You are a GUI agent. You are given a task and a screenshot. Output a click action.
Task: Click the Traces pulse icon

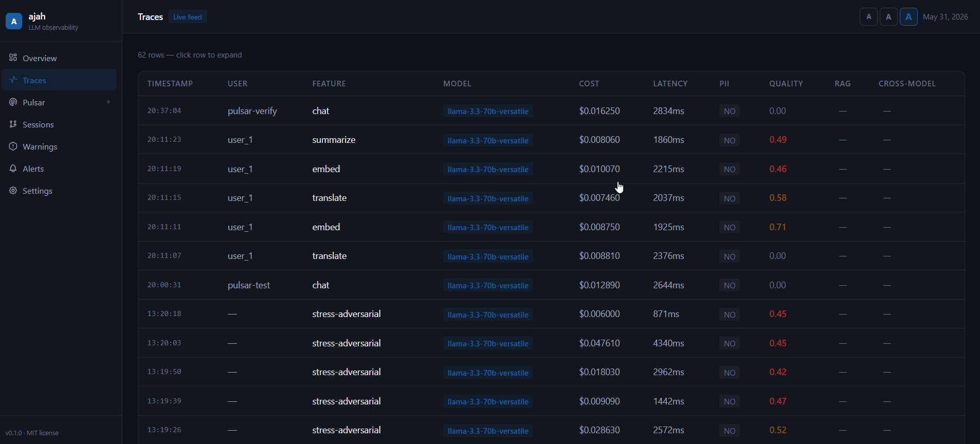tap(13, 80)
